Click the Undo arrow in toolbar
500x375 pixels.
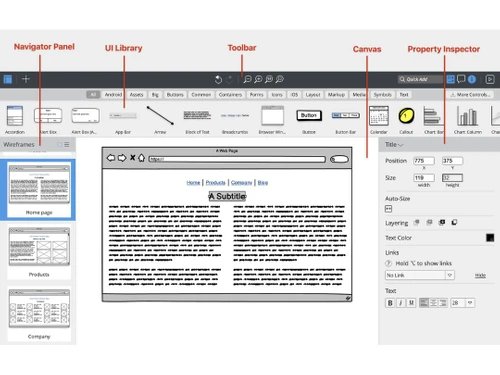tap(218, 79)
